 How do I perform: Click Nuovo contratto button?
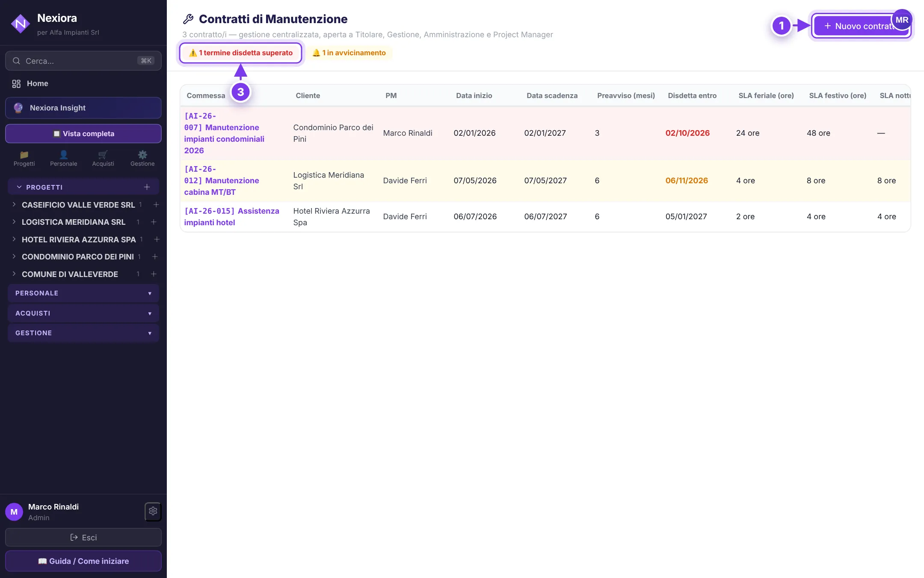tap(862, 26)
